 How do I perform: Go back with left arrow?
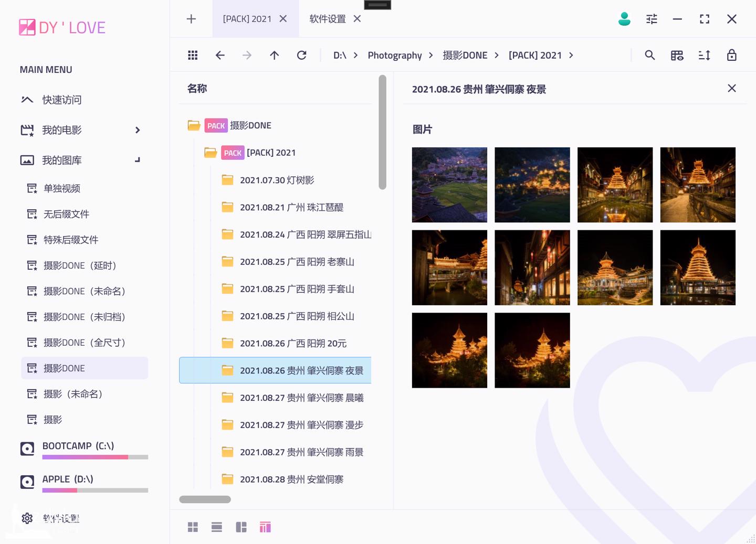[x=220, y=55]
